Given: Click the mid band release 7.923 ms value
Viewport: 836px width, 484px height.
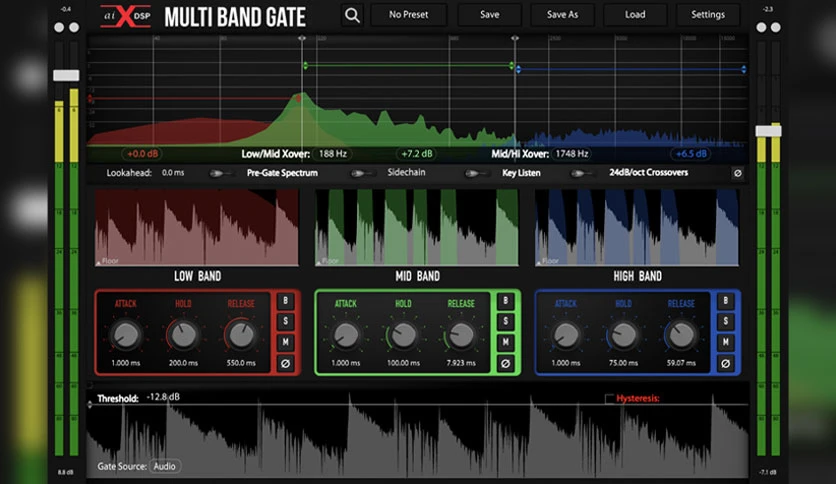Looking at the screenshot, I should click(x=461, y=363).
